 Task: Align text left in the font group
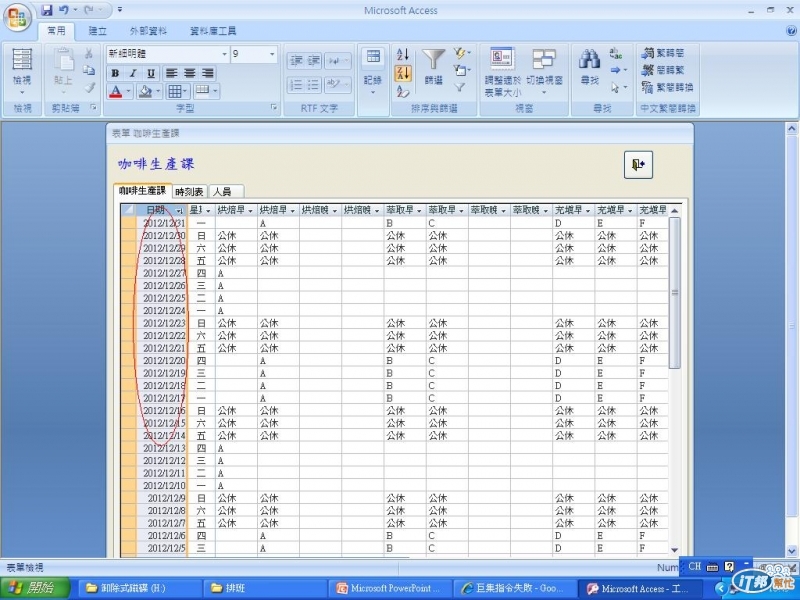(x=172, y=73)
